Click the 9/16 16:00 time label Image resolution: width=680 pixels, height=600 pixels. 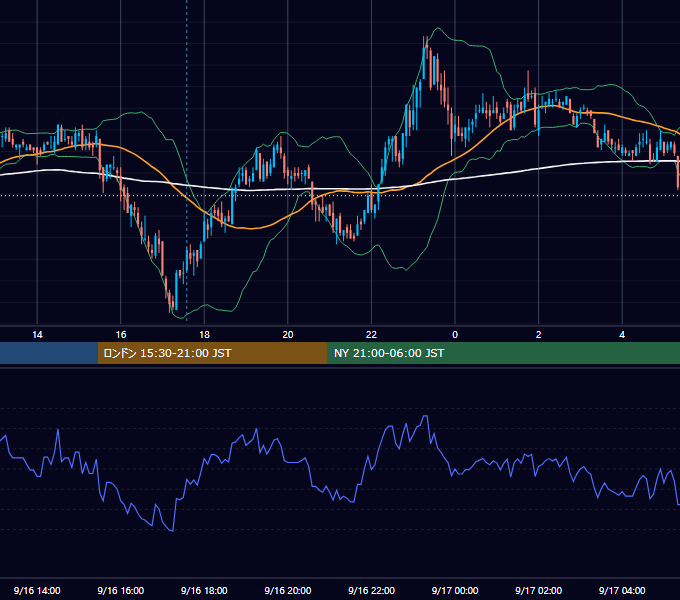121,590
